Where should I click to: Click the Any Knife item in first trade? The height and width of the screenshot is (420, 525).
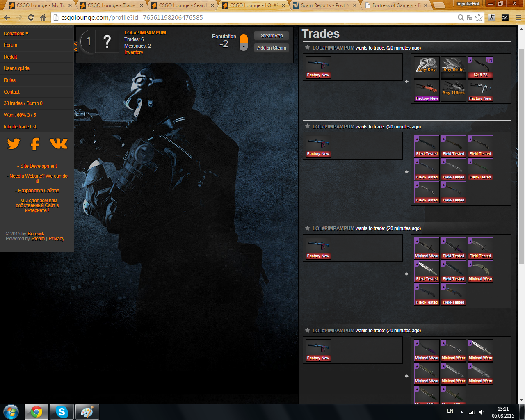(x=453, y=67)
